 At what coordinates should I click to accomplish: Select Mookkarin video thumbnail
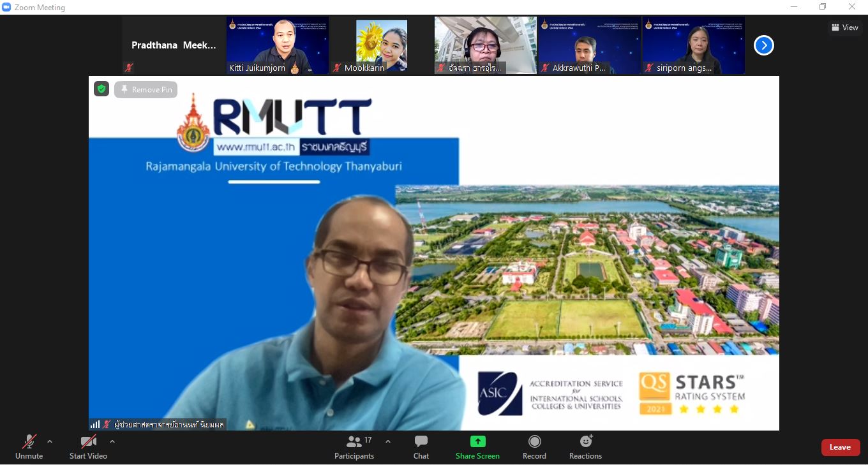tap(381, 45)
